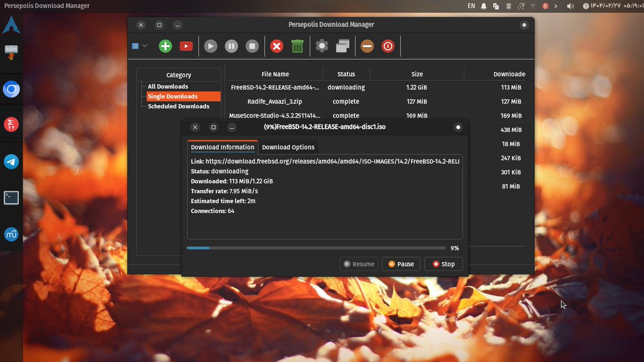Click the Connections: 64 line
The image size is (644, 362).
(x=213, y=211)
